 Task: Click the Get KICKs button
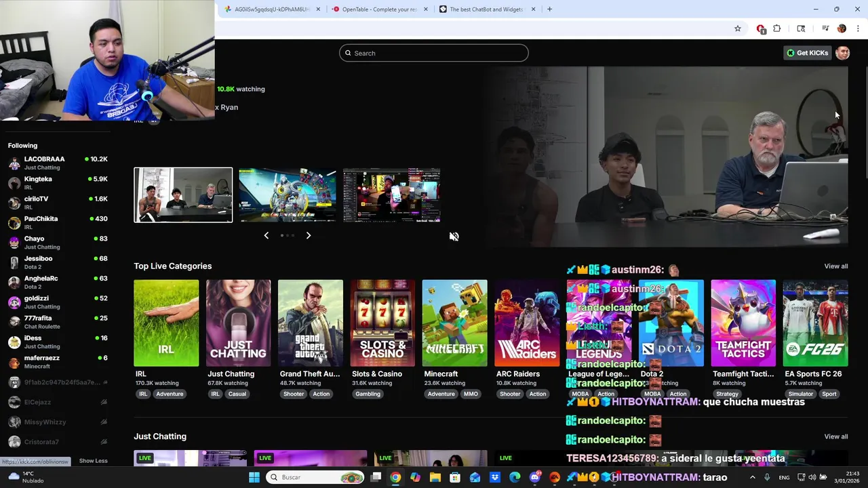tap(807, 53)
